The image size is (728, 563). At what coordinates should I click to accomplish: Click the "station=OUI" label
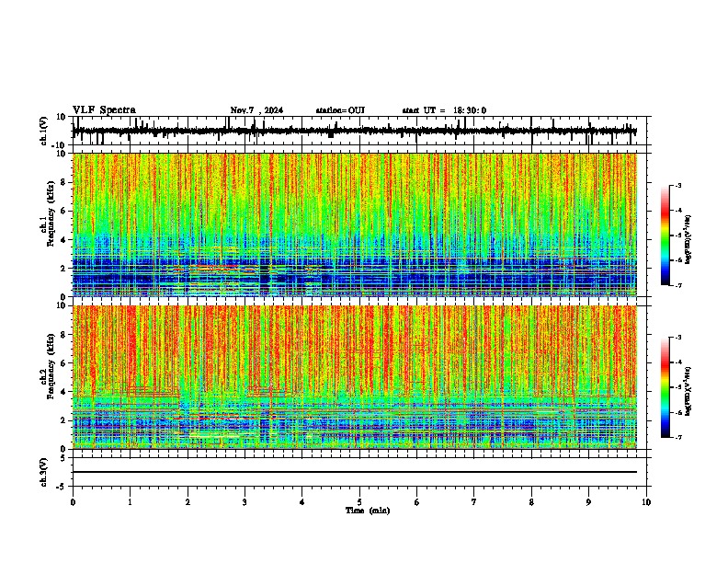point(340,110)
